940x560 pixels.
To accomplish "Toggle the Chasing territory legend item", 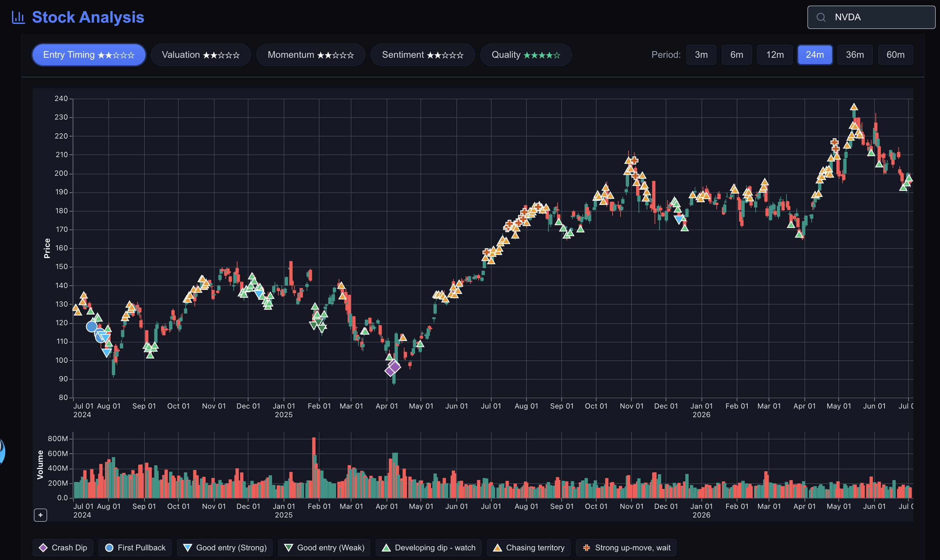I will coord(529,548).
